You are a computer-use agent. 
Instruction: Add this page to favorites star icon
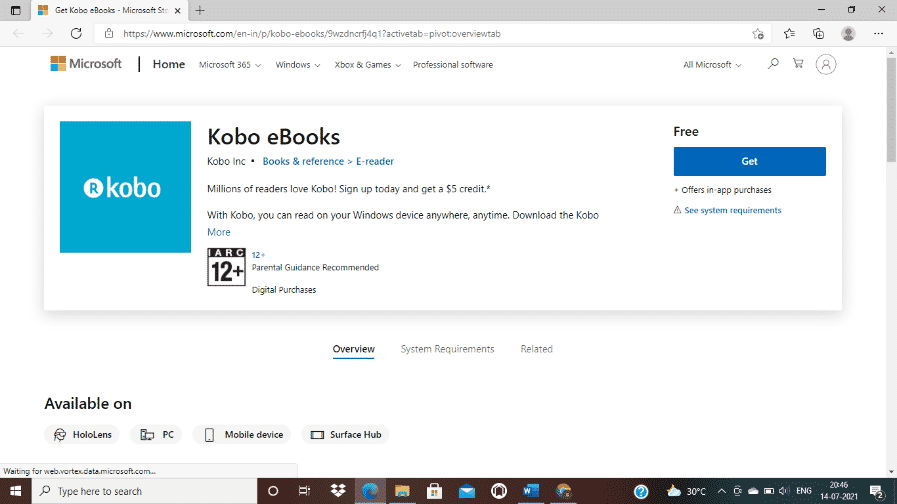pyautogui.click(x=758, y=34)
